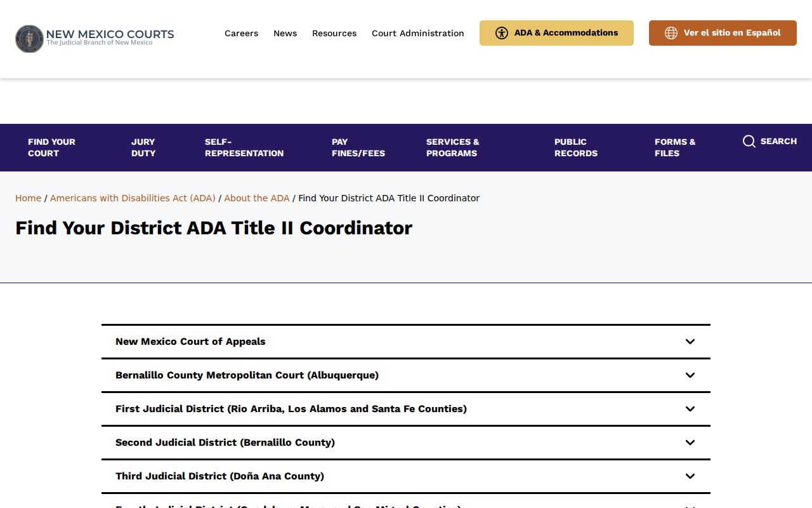
Task: Open the Self-Representation menu
Action: coord(244,147)
